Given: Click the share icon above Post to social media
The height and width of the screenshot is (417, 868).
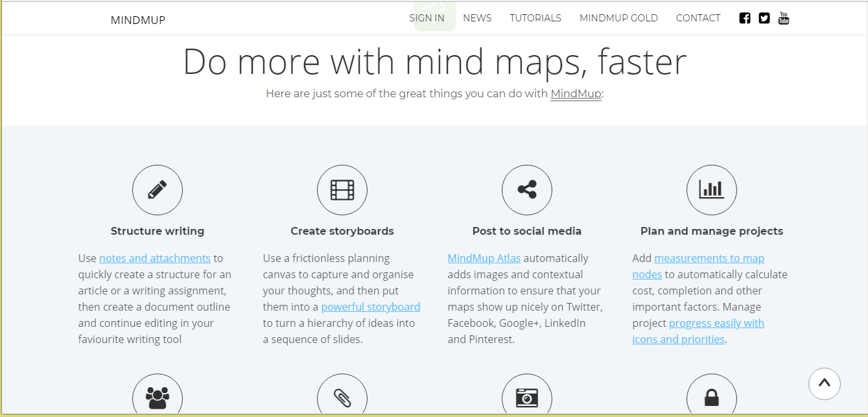Looking at the screenshot, I should 527,190.
